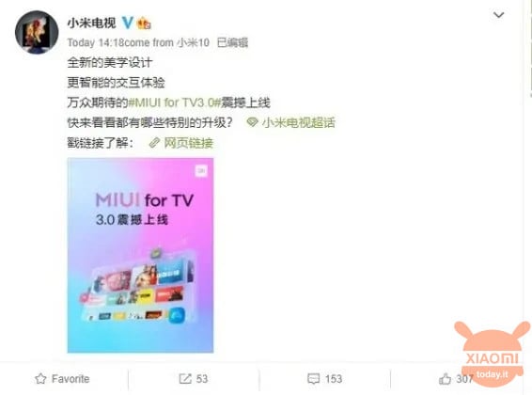Open the 小米电视超话 super topic link
532x395 pixels.
(299, 122)
